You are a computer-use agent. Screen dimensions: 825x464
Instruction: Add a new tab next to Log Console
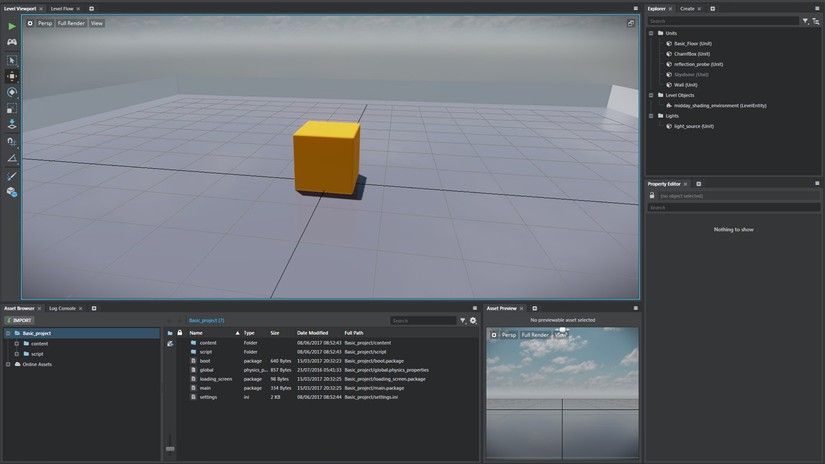[94, 308]
